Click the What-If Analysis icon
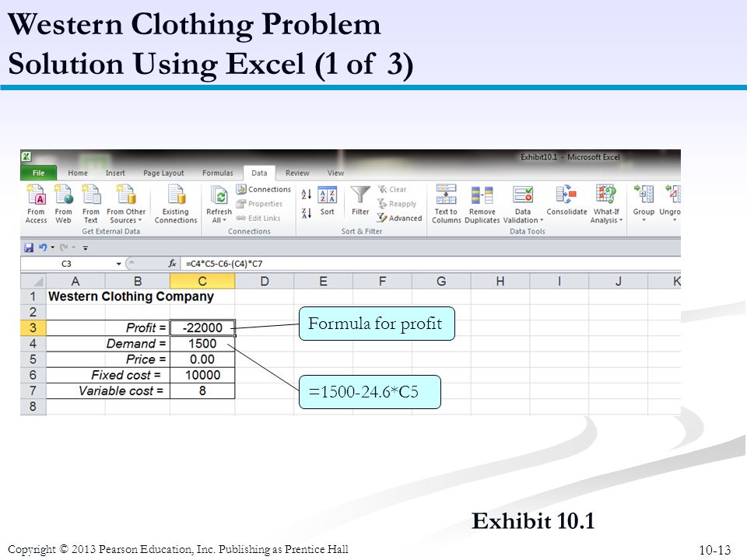Viewport: 747px width, 560px height. (605, 194)
